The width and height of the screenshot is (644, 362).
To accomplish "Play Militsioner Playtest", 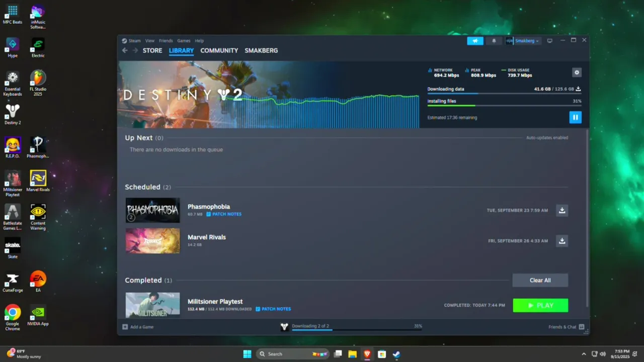I will (x=540, y=305).
